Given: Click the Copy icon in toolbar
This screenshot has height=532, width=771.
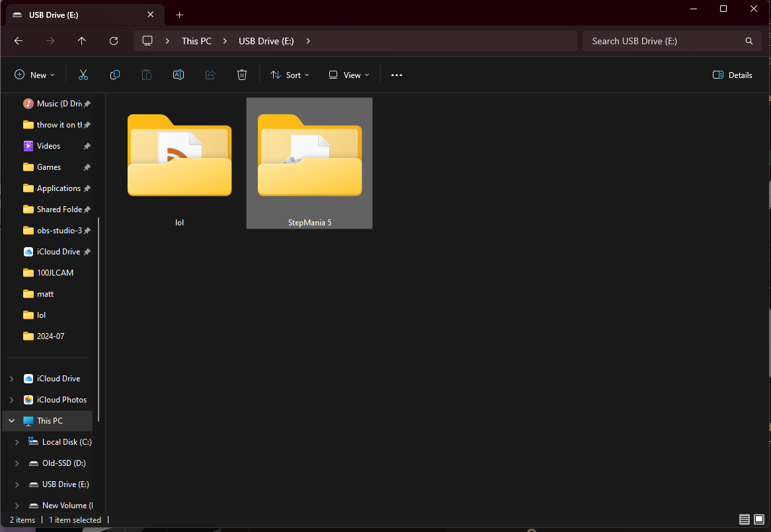Looking at the screenshot, I should tap(115, 75).
